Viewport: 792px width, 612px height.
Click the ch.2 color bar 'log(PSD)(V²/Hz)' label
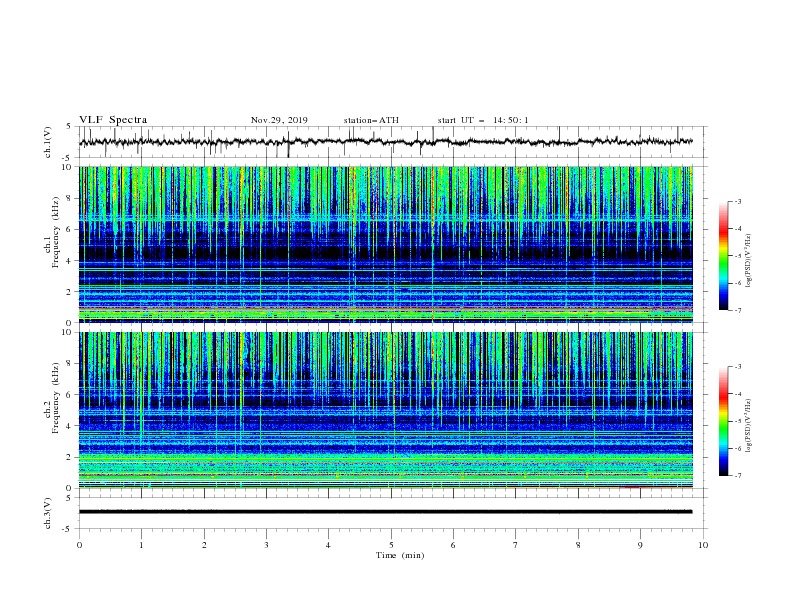click(749, 425)
